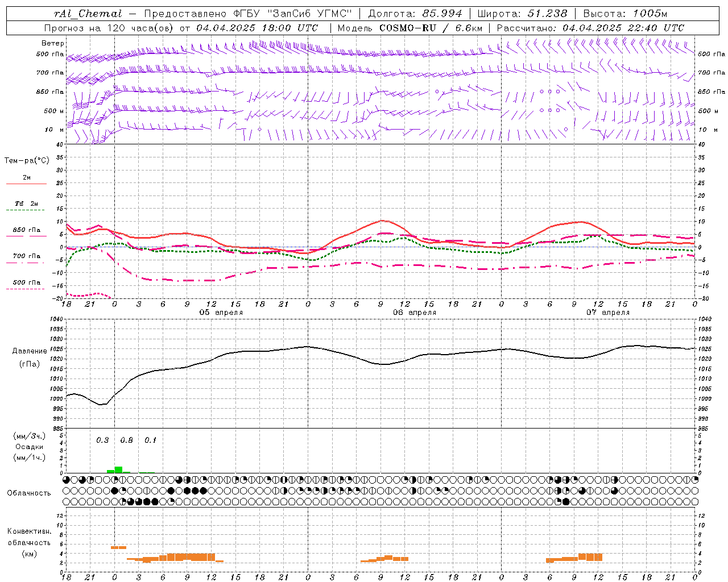Click the Облачность cloudiness row label
728x582 pixels.
[x=29, y=493]
